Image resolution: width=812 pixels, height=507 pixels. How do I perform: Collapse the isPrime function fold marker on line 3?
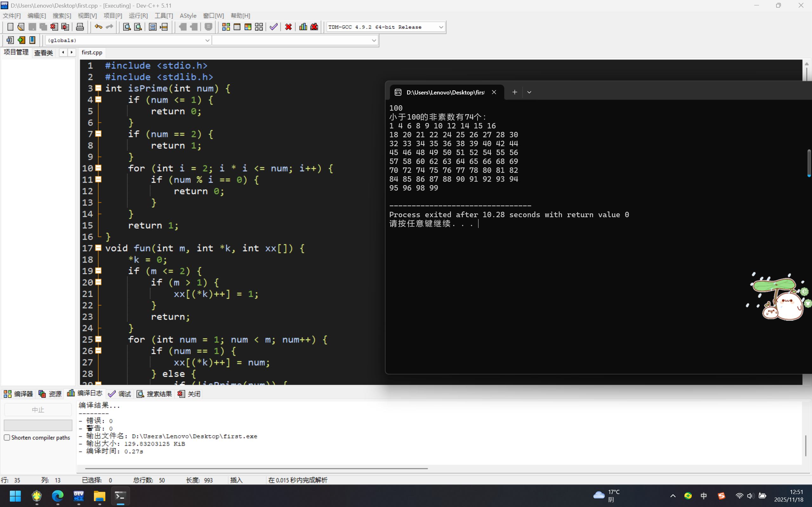98,88
